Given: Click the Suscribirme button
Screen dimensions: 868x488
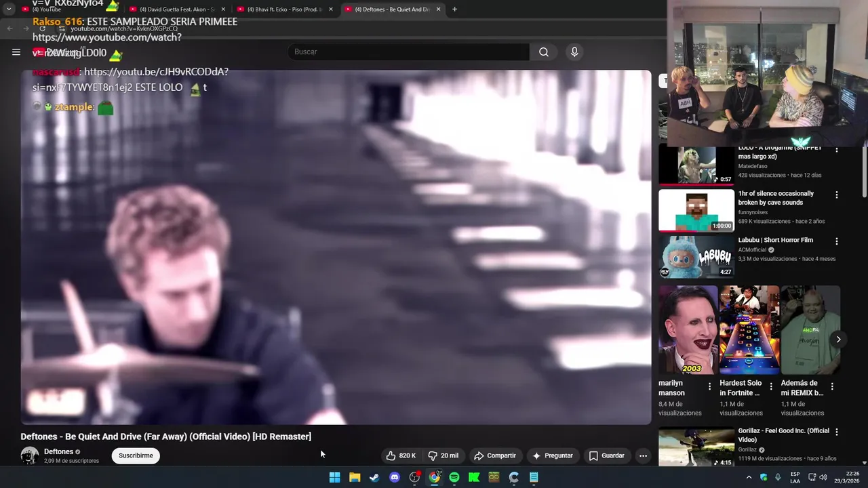Looking at the screenshot, I should click(x=136, y=455).
